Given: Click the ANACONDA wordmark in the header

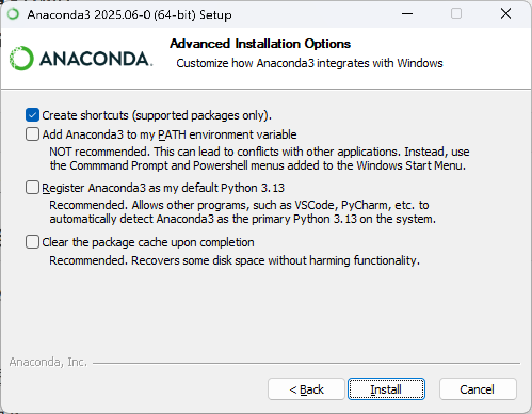Looking at the screenshot, I should [x=96, y=59].
